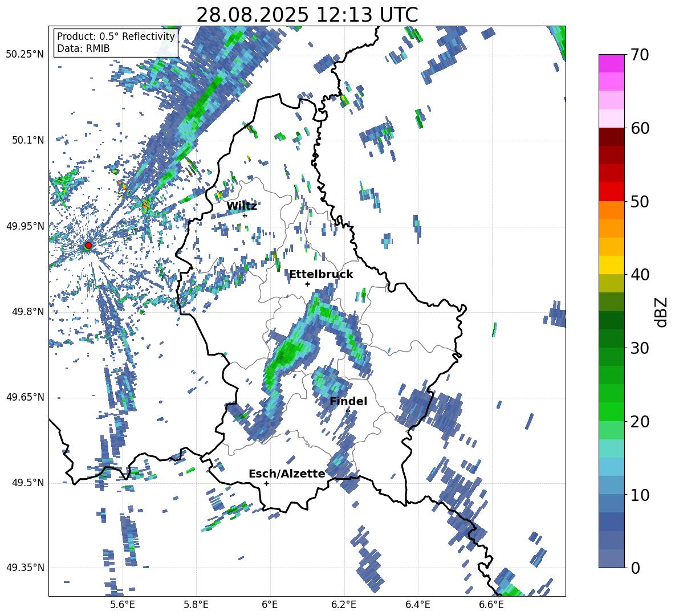Click the bright red colorbar segment at 50

(611, 192)
